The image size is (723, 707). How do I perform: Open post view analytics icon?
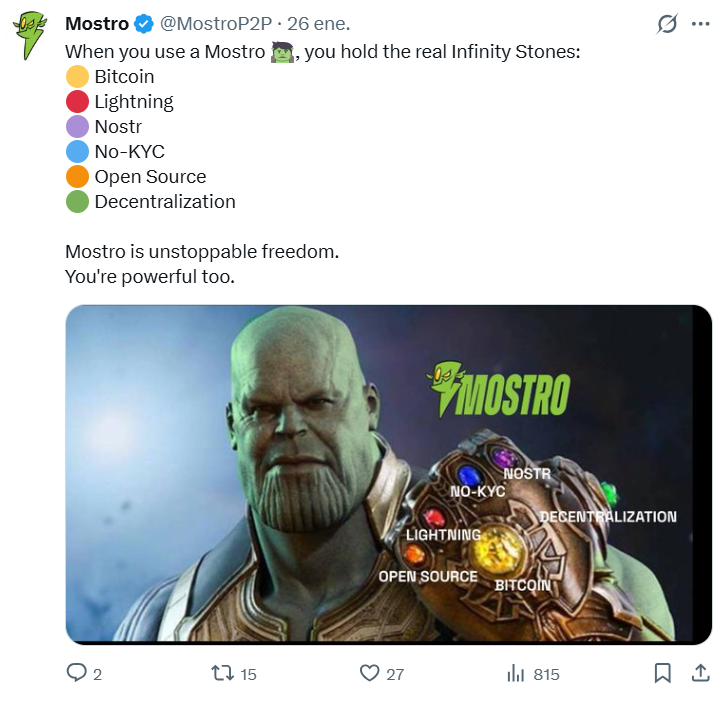[516, 673]
